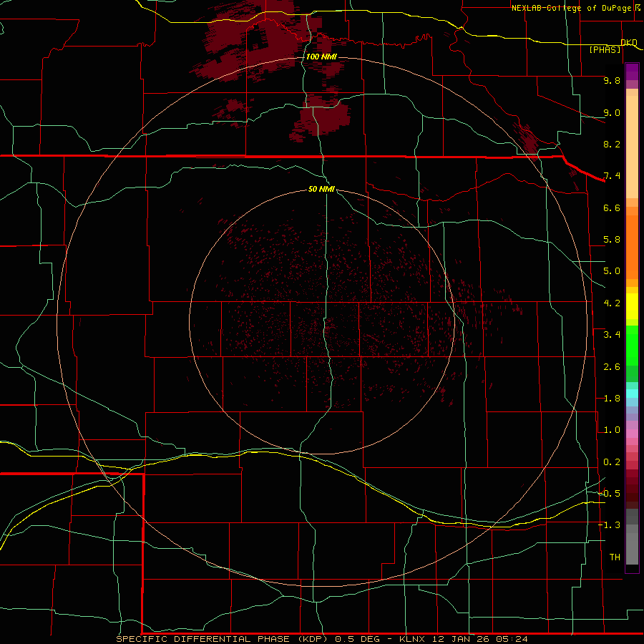The image size is (644, 644).
Task: Click the 1.0 scale value
Action: [x=612, y=430]
